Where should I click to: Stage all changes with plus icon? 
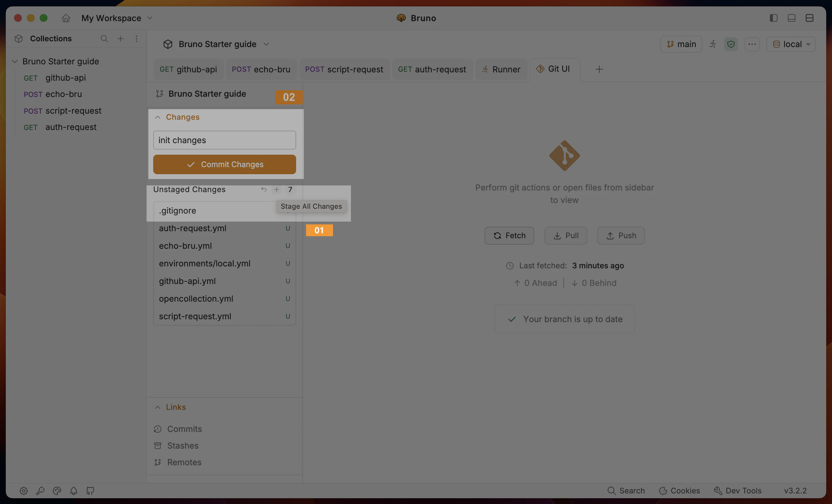(x=277, y=190)
